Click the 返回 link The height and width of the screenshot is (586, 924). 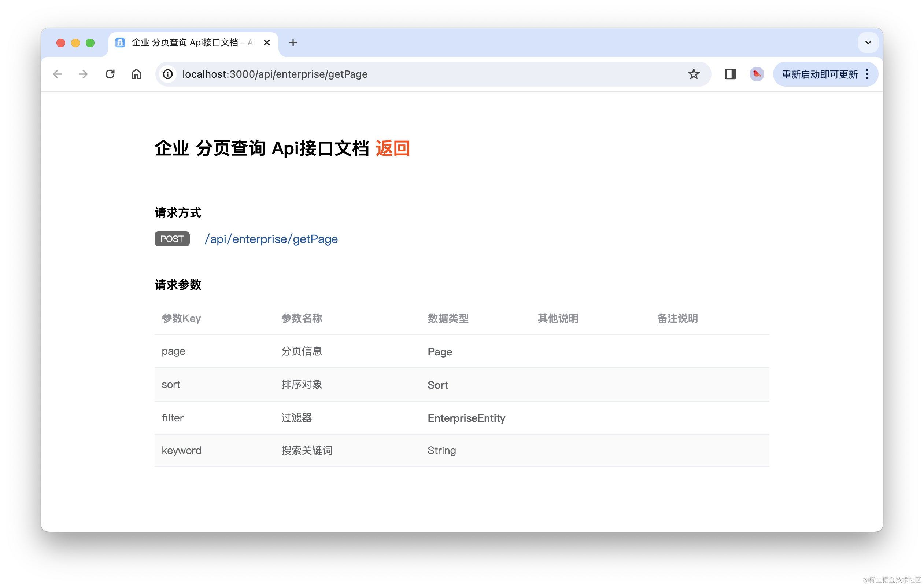tap(392, 149)
